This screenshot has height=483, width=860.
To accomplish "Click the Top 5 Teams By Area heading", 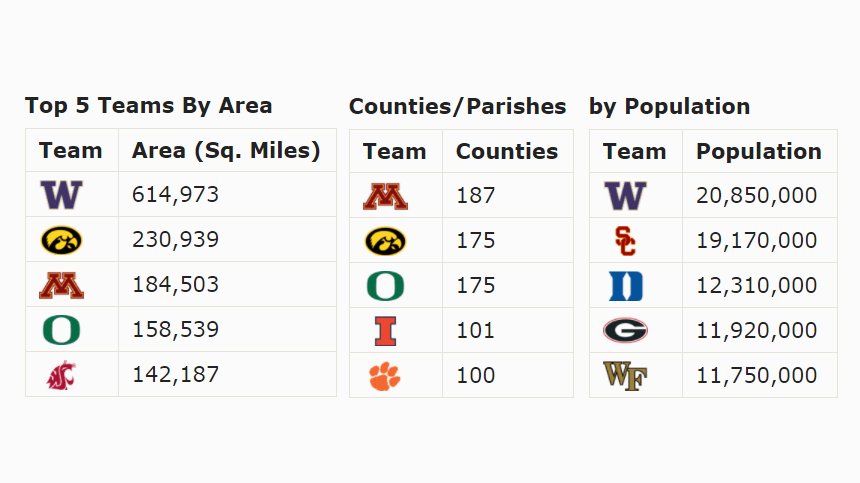I will (x=149, y=105).
